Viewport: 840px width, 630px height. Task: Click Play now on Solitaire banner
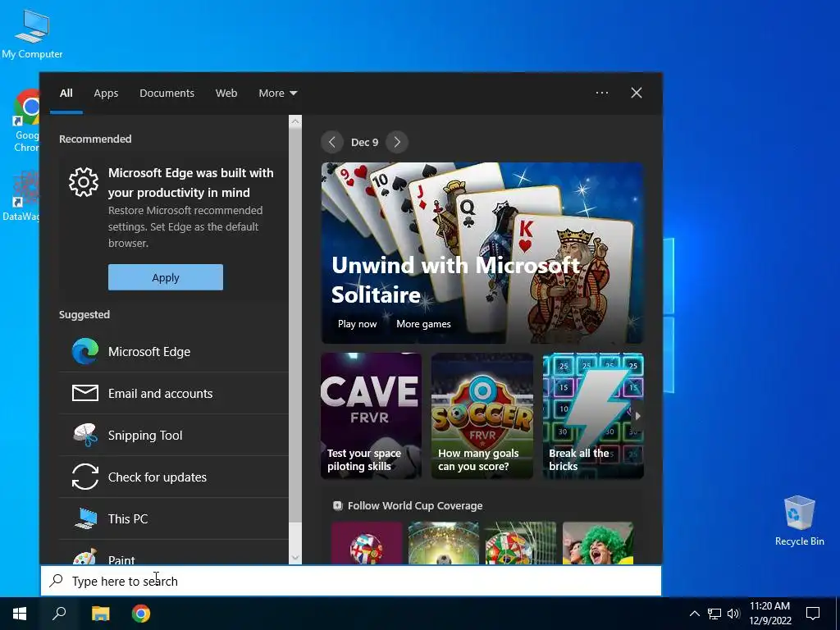(x=358, y=323)
